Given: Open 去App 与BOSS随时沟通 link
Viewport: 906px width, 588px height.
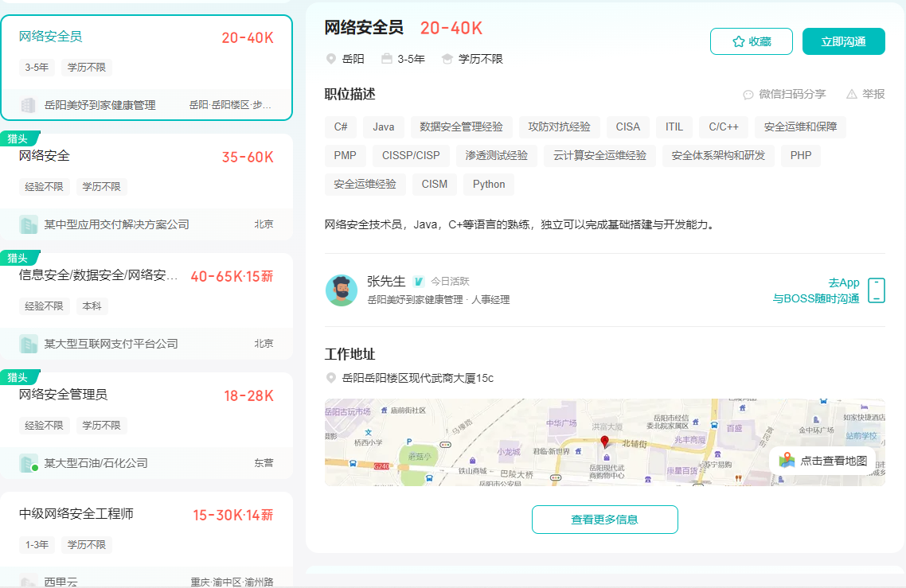Looking at the screenshot, I should 816,290.
